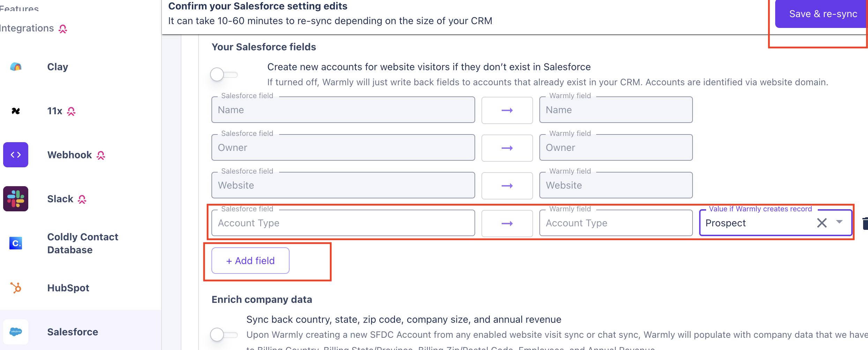Click the Webhook code icon
The height and width of the screenshot is (350, 868).
tap(16, 155)
